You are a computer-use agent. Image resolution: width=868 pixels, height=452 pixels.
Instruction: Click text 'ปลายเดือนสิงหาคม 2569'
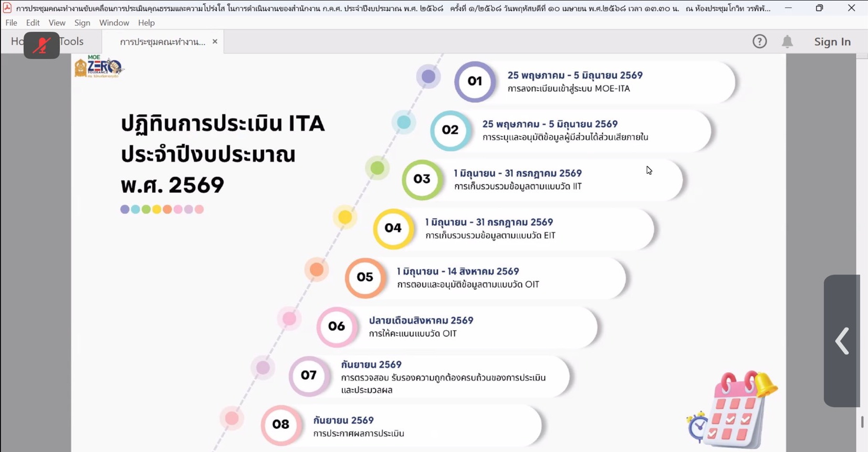point(421,321)
